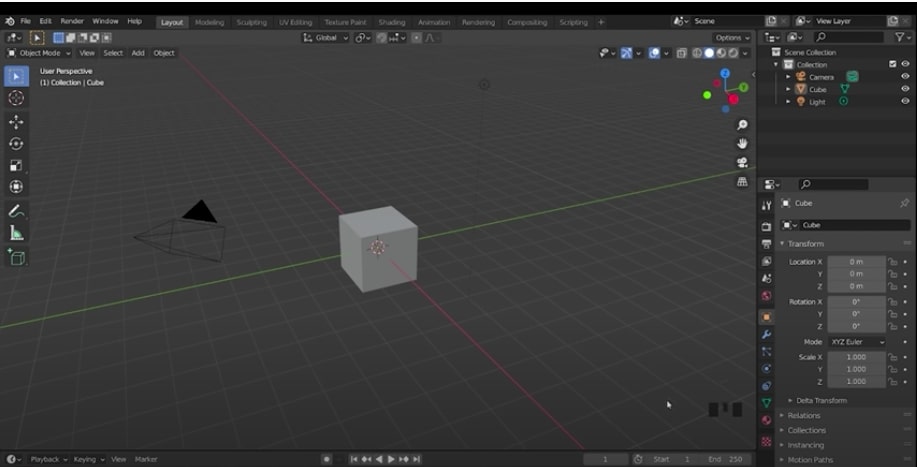Open the File menu
The height and width of the screenshot is (467, 917).
point(25,21)
